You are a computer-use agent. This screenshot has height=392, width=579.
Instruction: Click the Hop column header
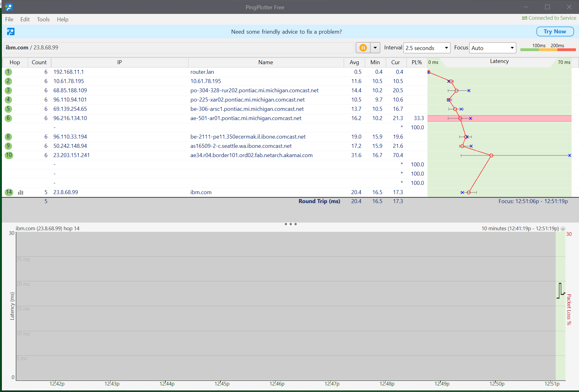click(x=15, y=62)
